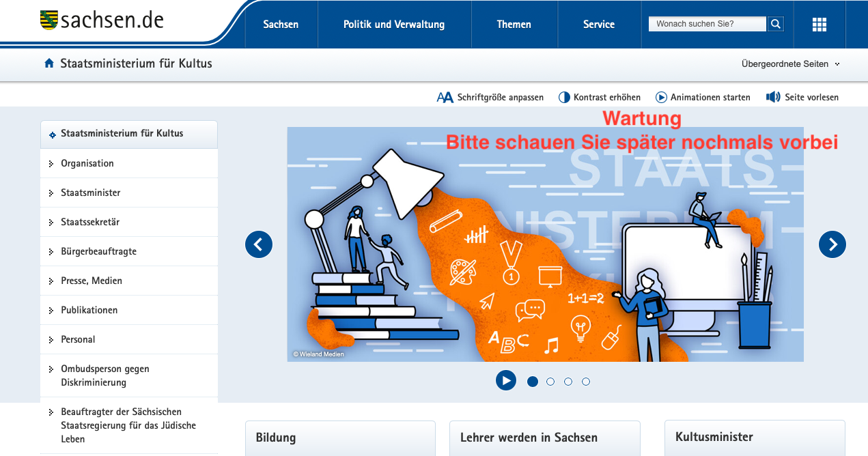Open Personal sidebar link
The height and width of the screenshot is (456, 868).
pos(78,339)
